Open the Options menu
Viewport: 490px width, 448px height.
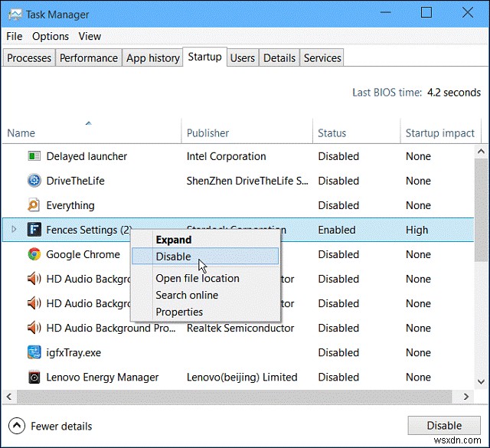[x=51, y=36]
